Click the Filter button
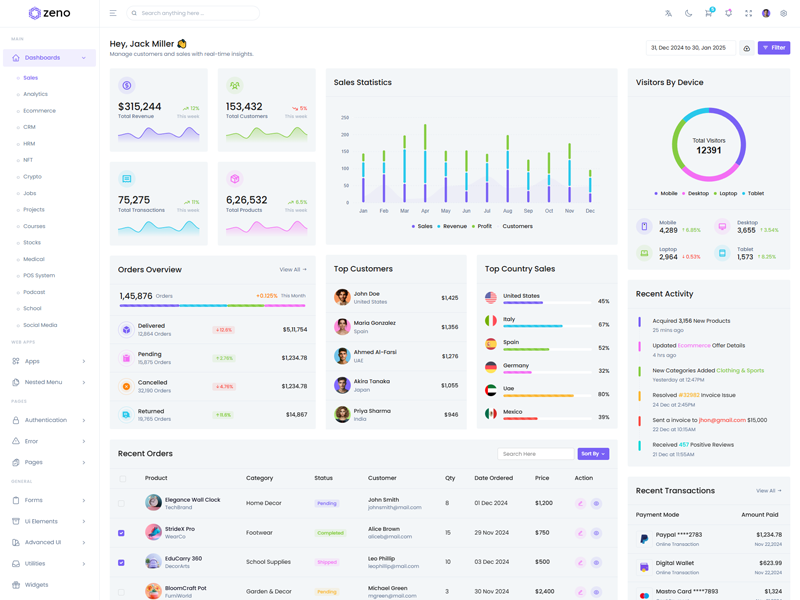Image resolution: width=800 pixels, height=600 pixels. [x=773, y=48]
